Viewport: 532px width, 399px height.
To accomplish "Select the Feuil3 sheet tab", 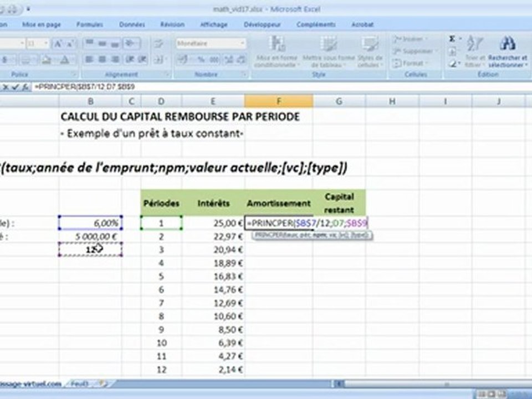I will coord(80,383).
